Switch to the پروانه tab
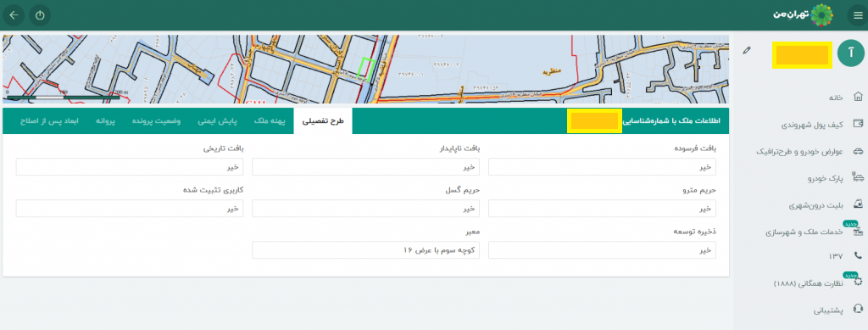The height and width of the screenshot is (330, 868). 105,121
